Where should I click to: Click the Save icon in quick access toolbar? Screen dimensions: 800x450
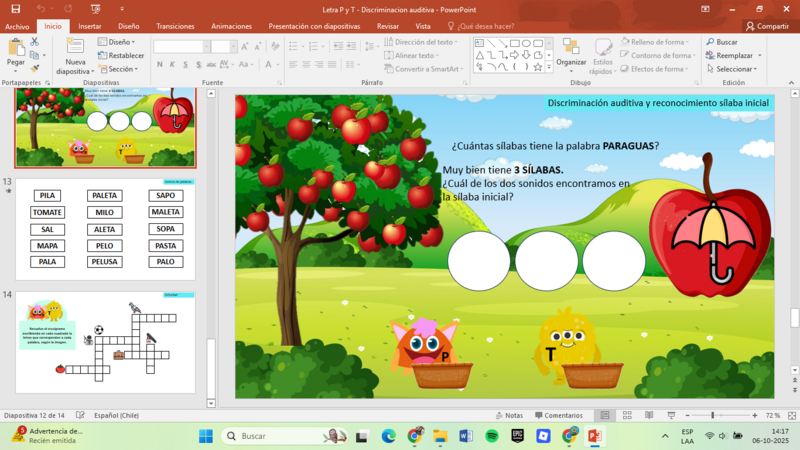tap(16, 9)
